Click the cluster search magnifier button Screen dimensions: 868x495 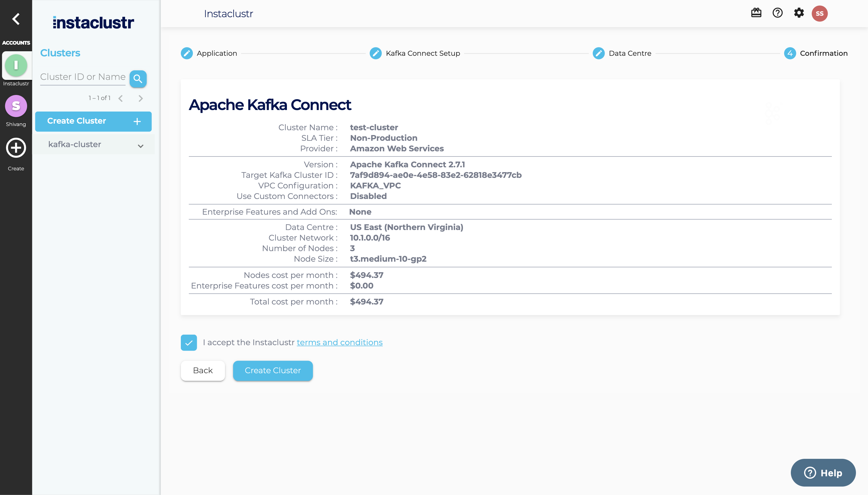(138, 79)
